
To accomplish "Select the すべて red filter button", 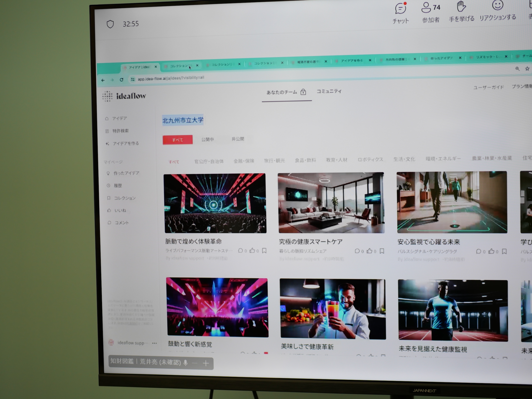I will [x=178, y=140].
